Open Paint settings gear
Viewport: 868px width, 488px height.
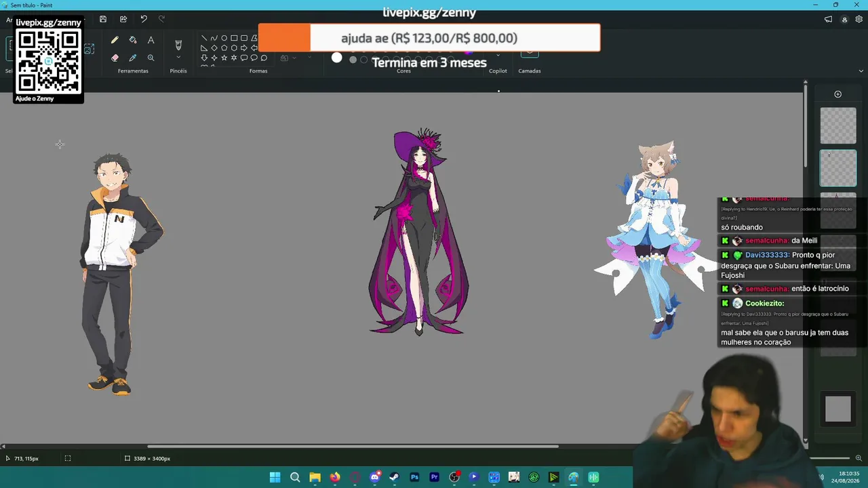[859, 20]
